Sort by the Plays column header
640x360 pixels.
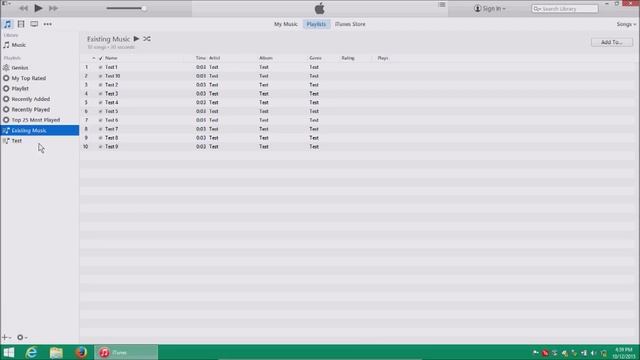coord(382,58)
